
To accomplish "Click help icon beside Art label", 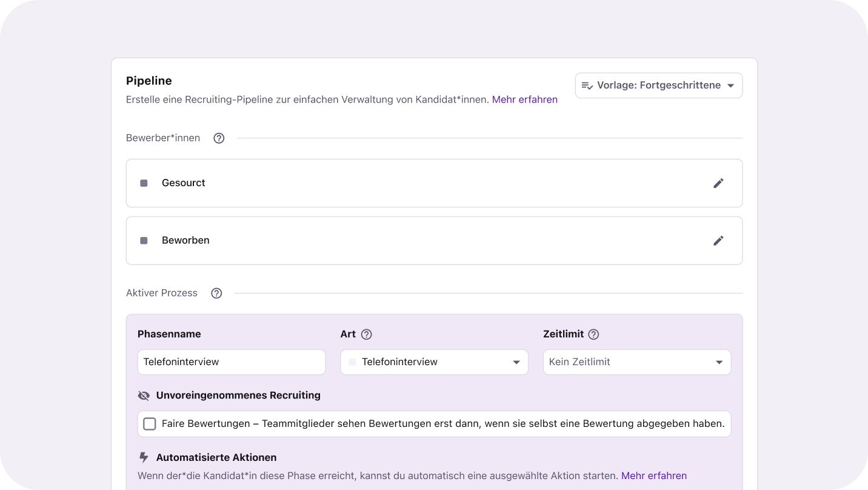I will point(366,334).
